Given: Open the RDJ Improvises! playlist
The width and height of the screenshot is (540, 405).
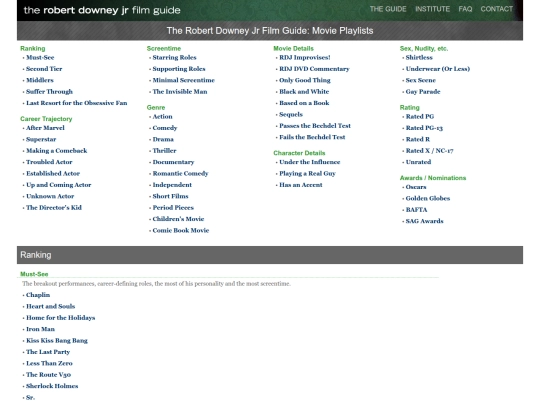Looking at the screenshot, I should click(305, 58).
